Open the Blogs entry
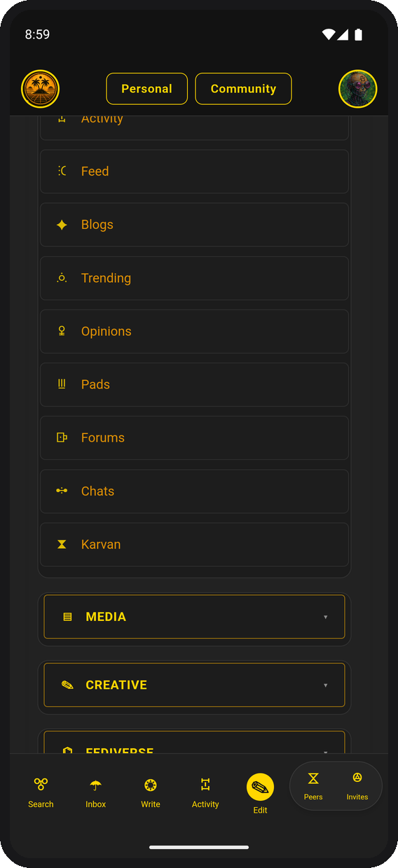 (x=194, y=225)
